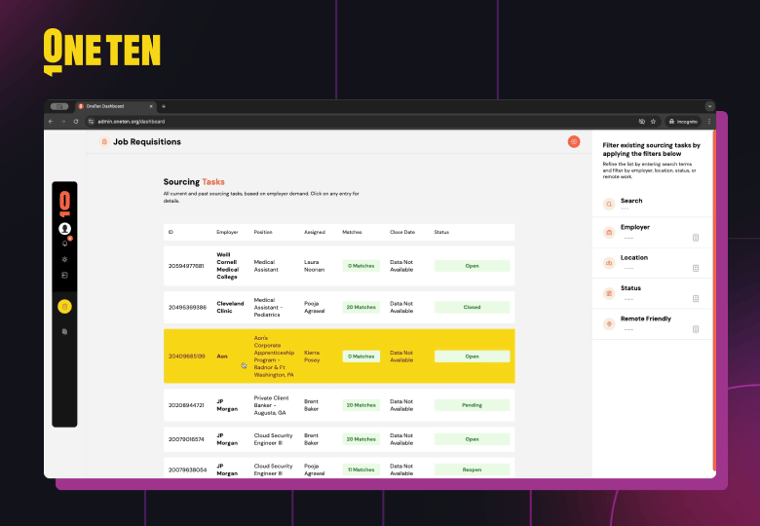
Task: Click the orange round button beside Job Requisitions header
Action: click(x=574, y=142)
